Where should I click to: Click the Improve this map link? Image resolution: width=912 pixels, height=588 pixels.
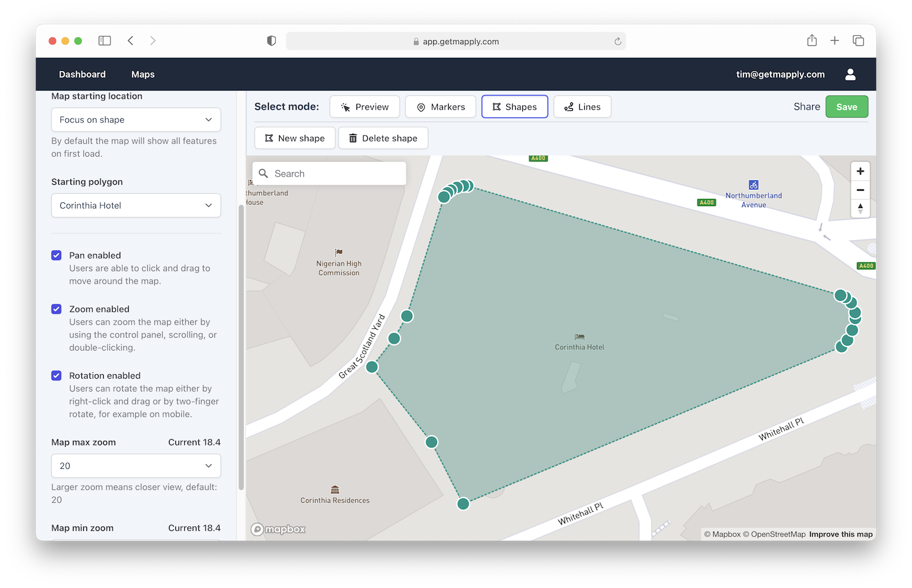coord(841,534)
